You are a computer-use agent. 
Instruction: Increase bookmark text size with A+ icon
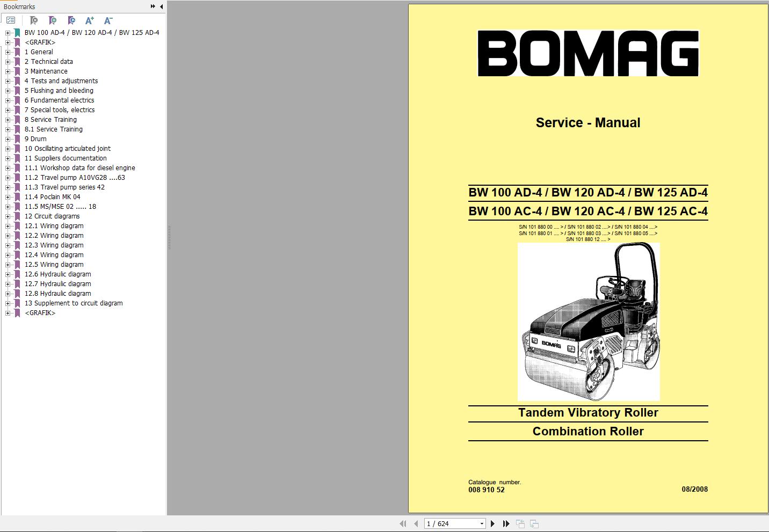[89, 20]
